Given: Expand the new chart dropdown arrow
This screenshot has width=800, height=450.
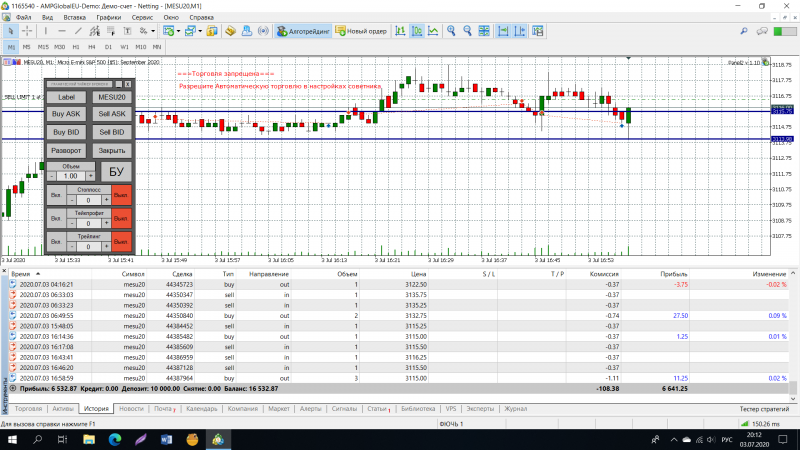Looking at the screenshot, I should coord(178,31).
